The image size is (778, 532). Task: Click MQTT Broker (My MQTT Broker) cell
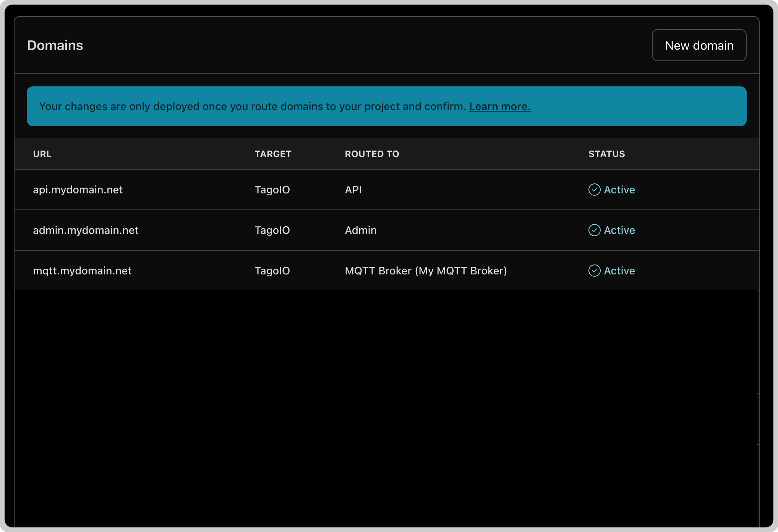point(426,271)
